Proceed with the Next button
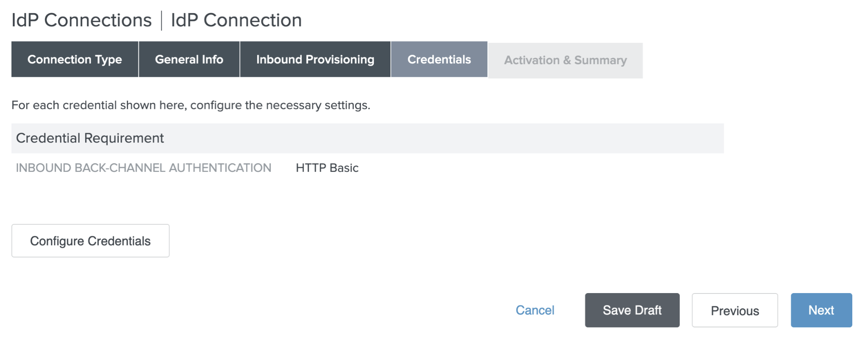Viewport: 868px width, 341px height. click(x=821, y=310)
